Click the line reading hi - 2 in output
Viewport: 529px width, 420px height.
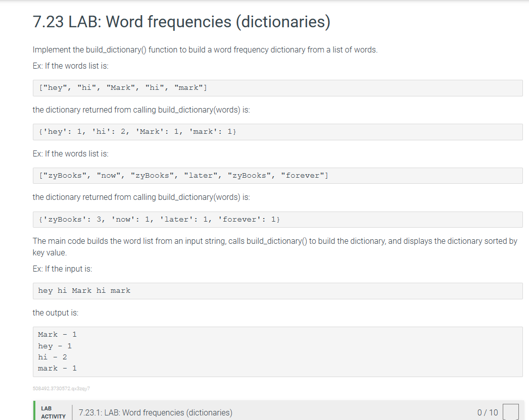53,357
